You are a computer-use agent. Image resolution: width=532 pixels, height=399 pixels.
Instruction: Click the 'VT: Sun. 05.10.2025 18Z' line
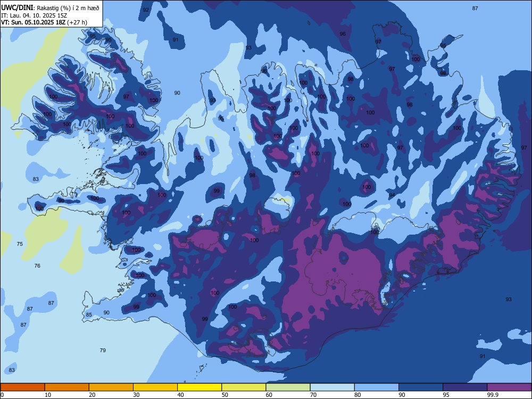tap(44, 22)
